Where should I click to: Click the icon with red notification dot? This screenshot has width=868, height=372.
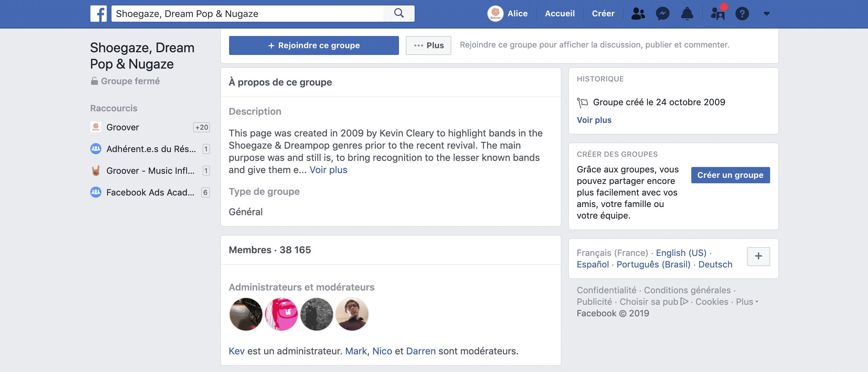tap(718, 13)
